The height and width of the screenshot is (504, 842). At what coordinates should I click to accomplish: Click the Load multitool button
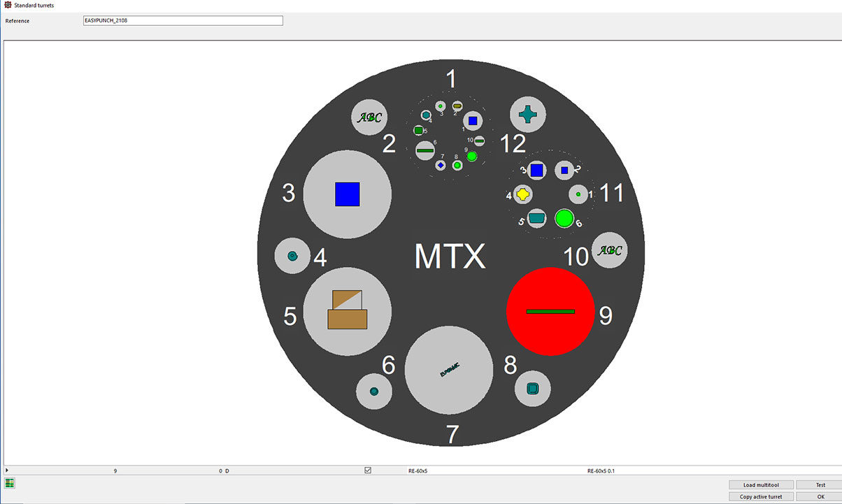pyautogui.click(x=761, y=484)
